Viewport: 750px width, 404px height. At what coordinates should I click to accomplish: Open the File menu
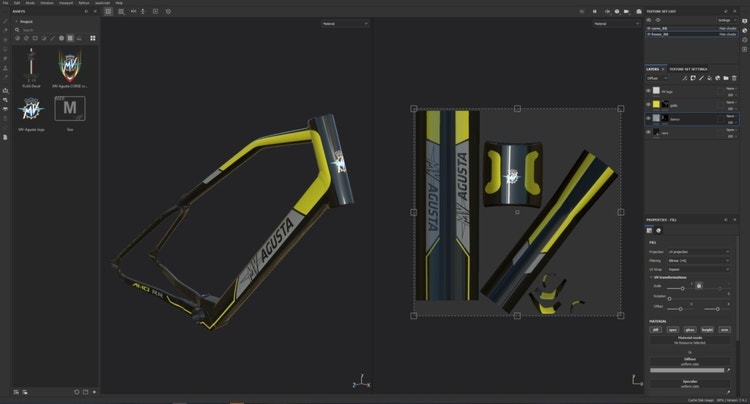tap(5, 3)
